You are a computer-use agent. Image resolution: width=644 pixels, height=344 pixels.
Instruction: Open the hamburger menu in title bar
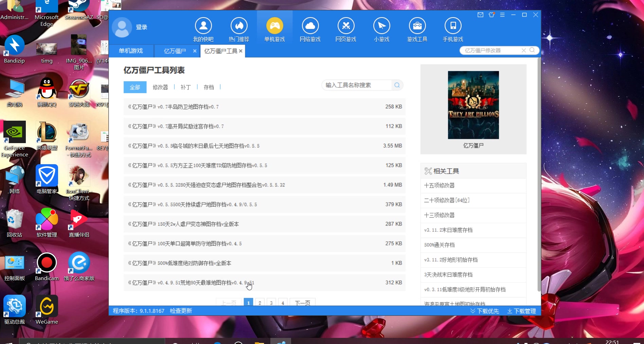[x=502, y=15]
